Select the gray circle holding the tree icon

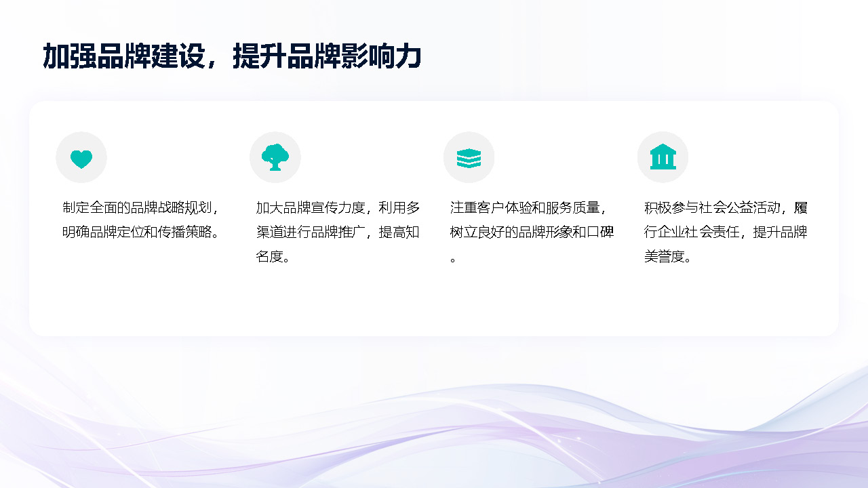click(x=275, y=157)
